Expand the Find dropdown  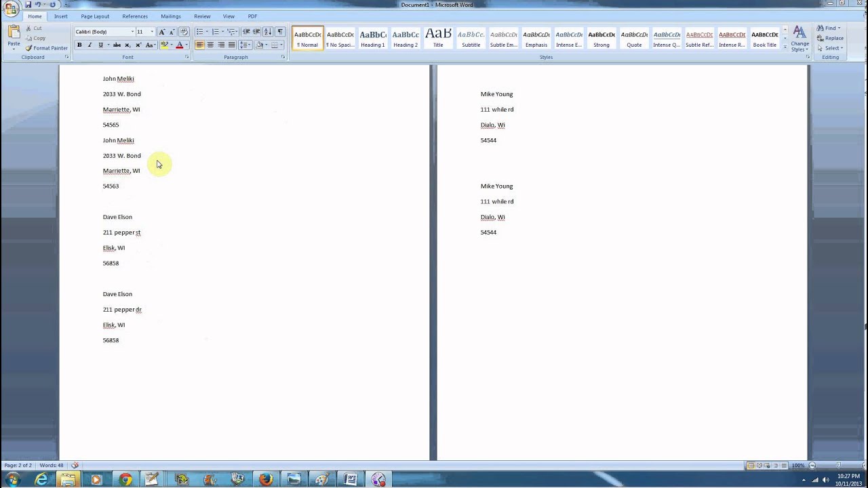pos(839,28)
